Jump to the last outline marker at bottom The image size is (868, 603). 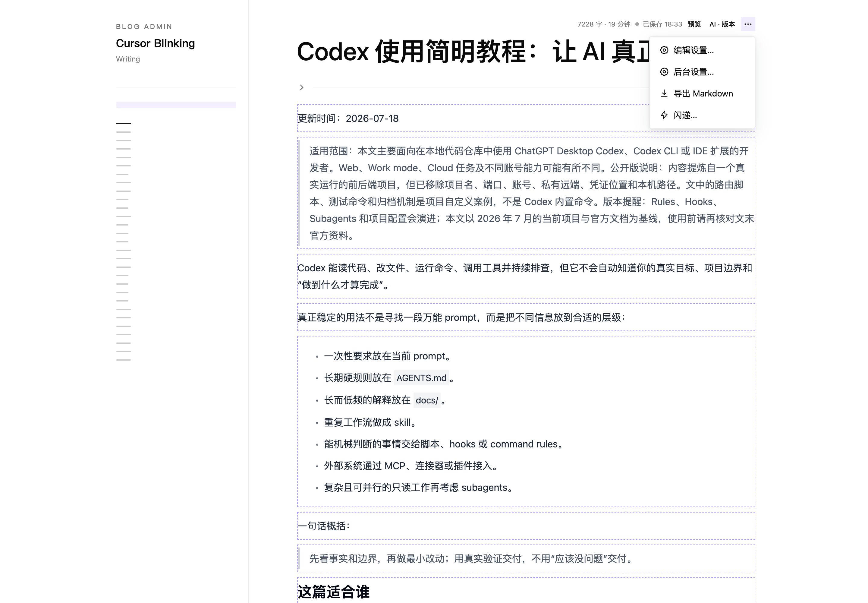pyautogui.click(x=124, y=360)
